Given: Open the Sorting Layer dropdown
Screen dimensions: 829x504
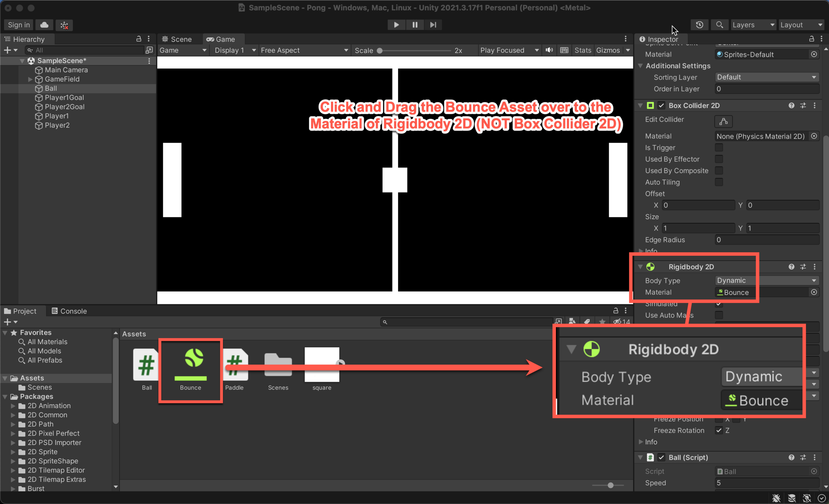Looking at the screenshot, I should point(766,77).
